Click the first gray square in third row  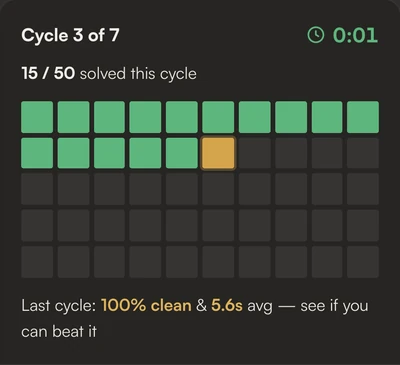(x=37, y=189)
